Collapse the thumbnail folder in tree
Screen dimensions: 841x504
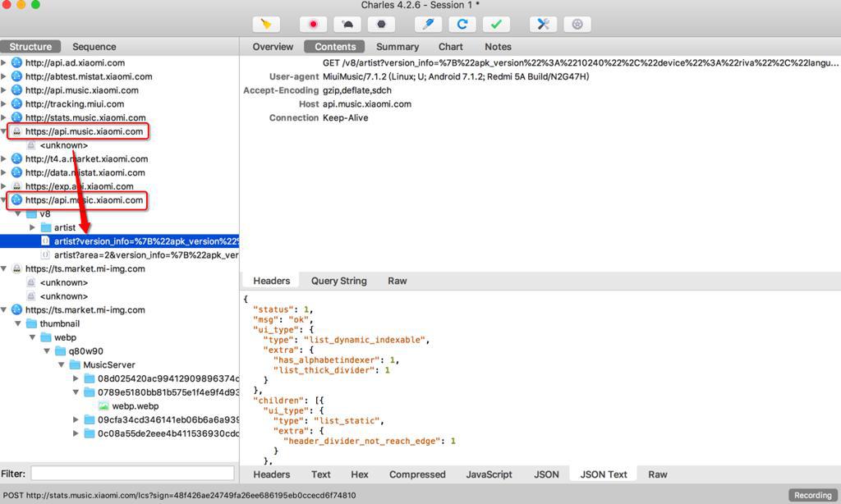click(x=18, y=323)
